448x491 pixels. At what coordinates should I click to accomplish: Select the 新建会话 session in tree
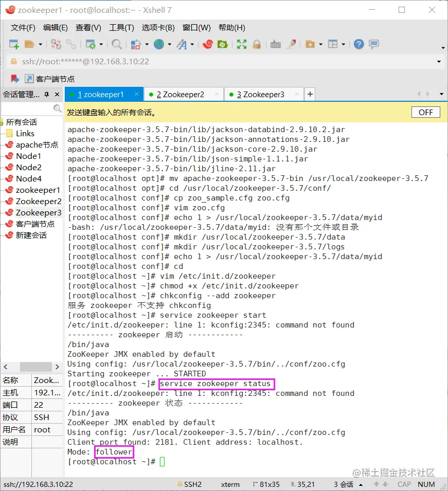point(31,235)
